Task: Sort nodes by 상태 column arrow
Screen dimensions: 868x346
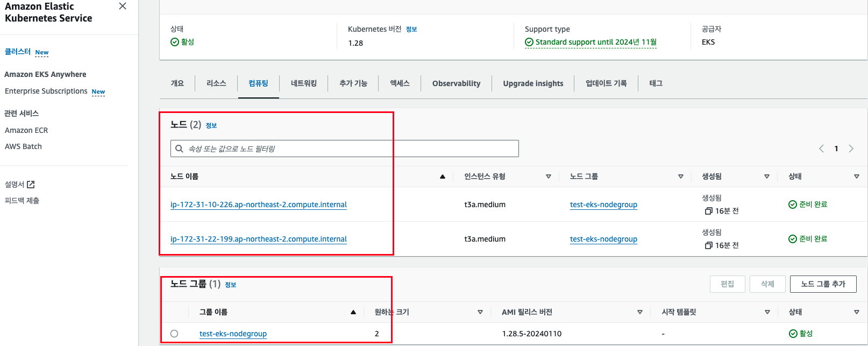Action: click(x=857, y=176)
